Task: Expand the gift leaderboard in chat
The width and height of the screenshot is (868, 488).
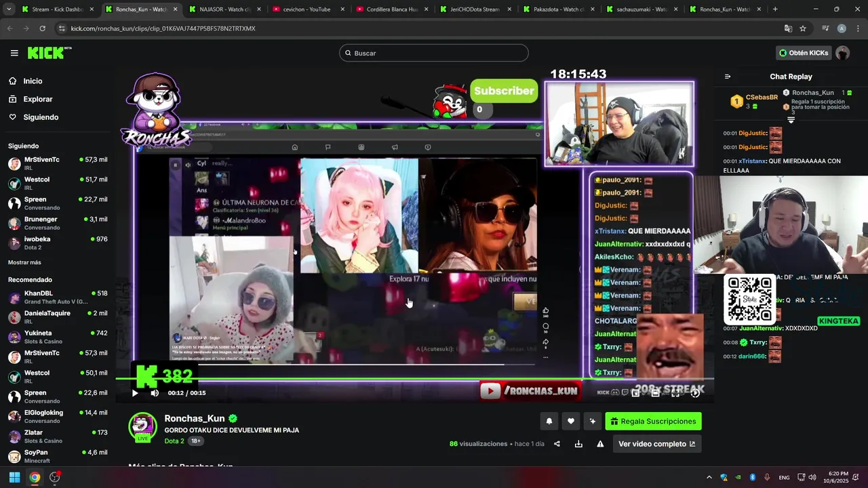Action: [x=791, y=120]
